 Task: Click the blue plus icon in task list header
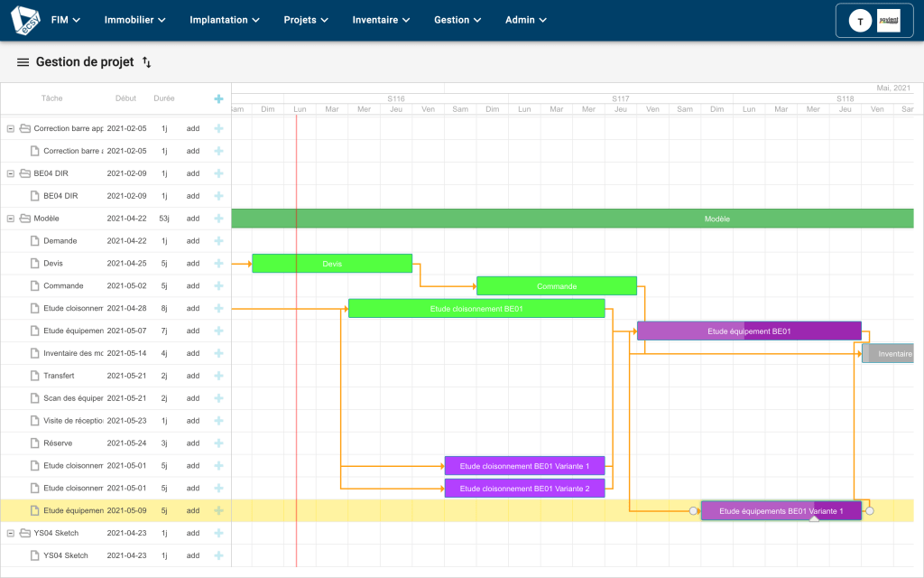218,98
